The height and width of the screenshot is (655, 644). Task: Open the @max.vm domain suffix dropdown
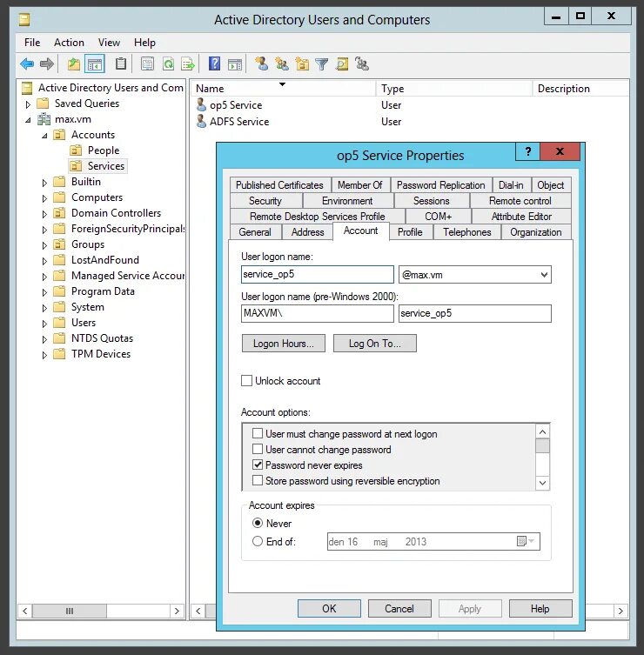pos(544,275)
